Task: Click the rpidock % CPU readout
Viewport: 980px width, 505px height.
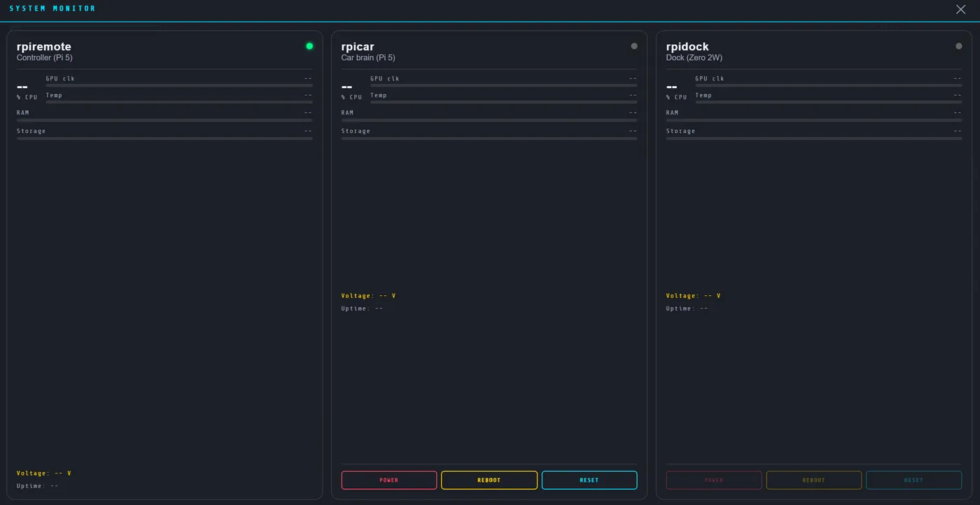Action: click(677, 91)
